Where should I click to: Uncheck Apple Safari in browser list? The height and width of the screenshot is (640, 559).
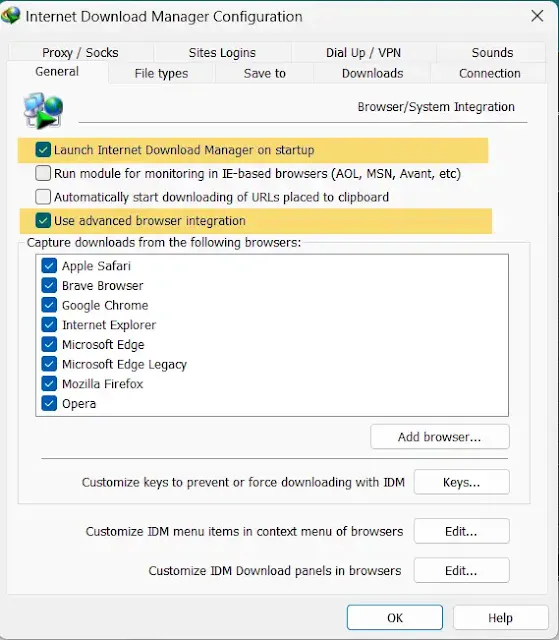pyautogui.click(x=49, y=266)
